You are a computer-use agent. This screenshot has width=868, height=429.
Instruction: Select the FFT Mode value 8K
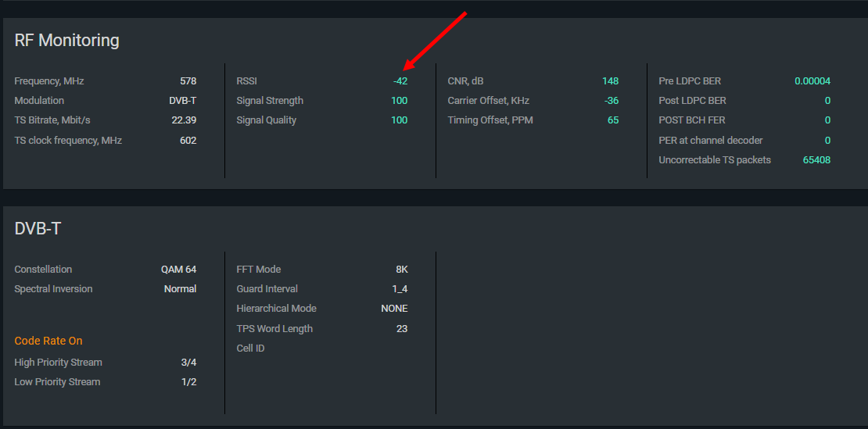(401, 270)
